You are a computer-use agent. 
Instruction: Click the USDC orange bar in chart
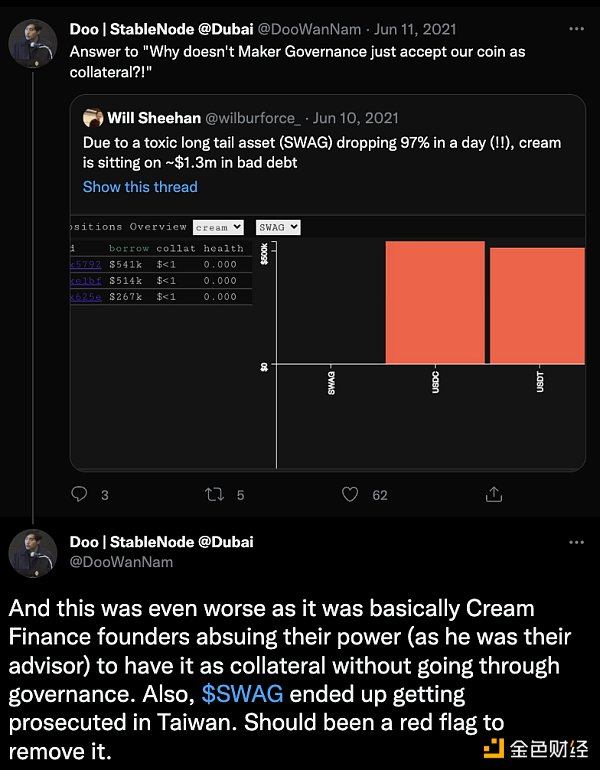point(435,302)
